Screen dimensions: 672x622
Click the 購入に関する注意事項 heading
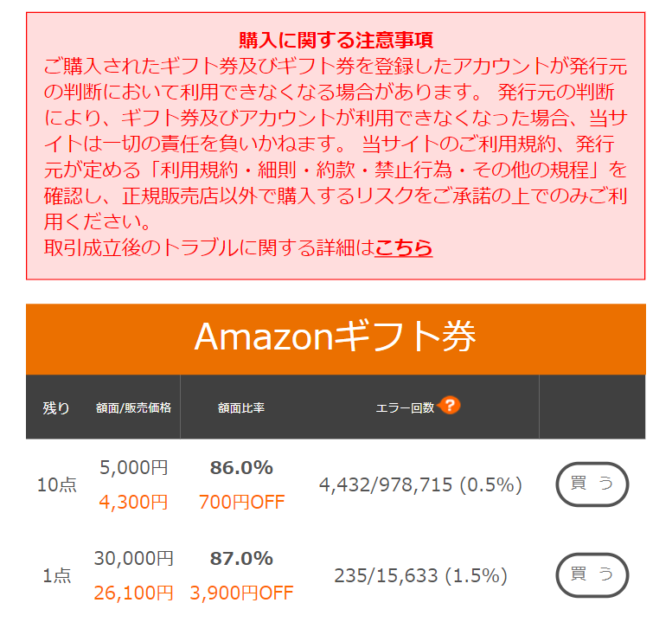(336, 40)
